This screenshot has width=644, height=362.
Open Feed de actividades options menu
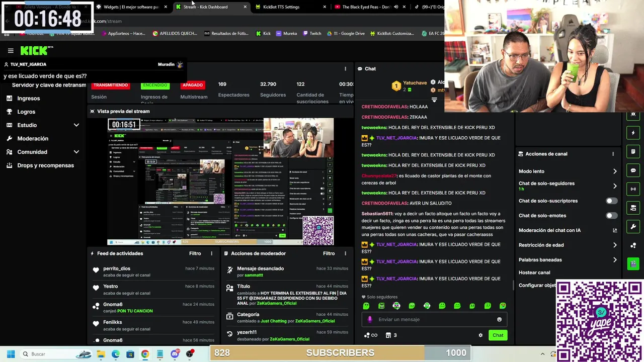coord(211,253)
